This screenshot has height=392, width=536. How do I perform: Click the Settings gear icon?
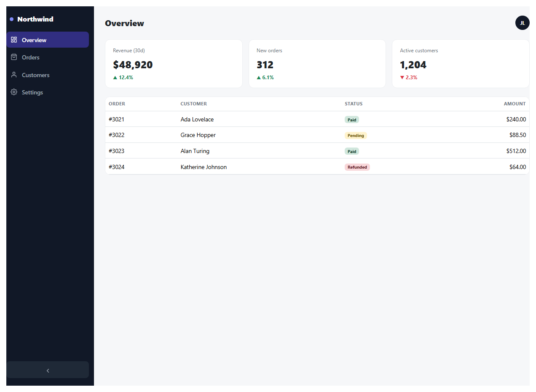[x=14, y=92]
